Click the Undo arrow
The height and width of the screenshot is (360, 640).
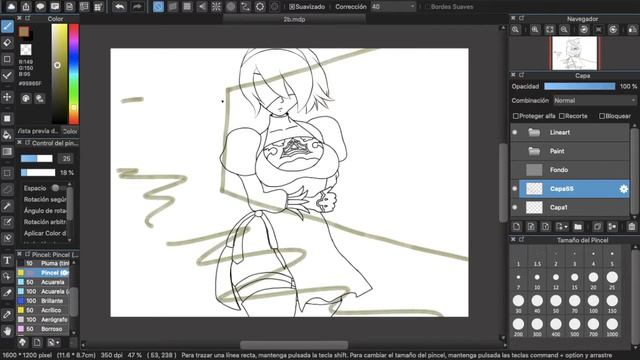(119, 7)
